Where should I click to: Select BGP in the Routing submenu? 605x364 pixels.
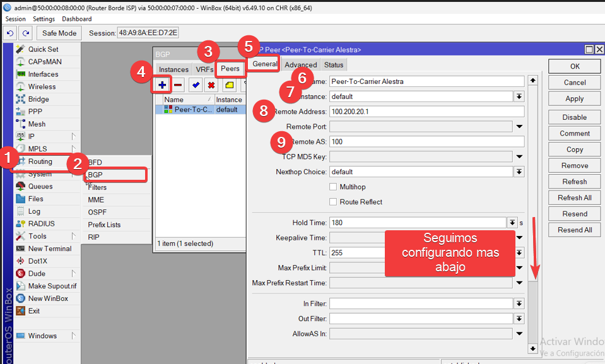click(95, 175)
